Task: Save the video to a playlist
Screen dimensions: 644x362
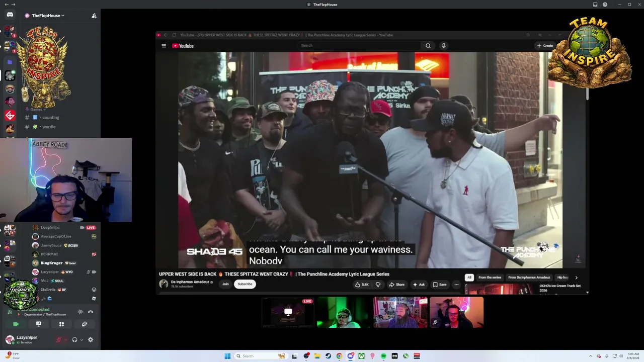Action: (440, 285)
